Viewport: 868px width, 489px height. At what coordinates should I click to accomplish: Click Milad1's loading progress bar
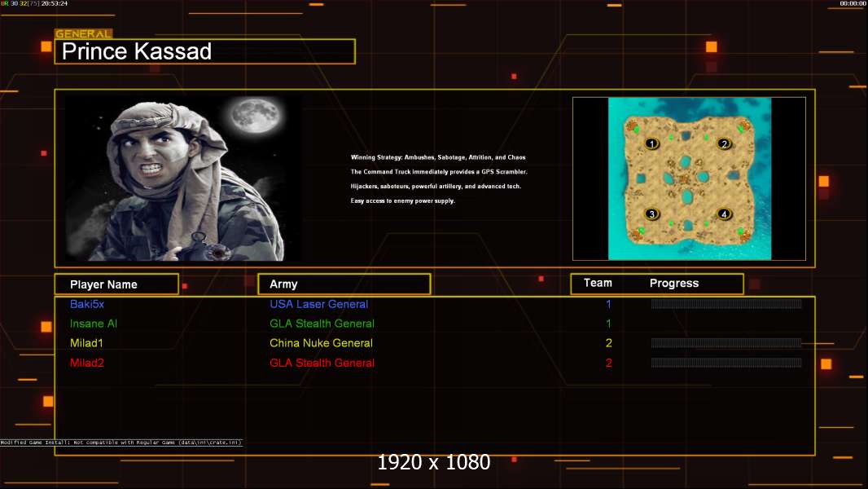726,343
